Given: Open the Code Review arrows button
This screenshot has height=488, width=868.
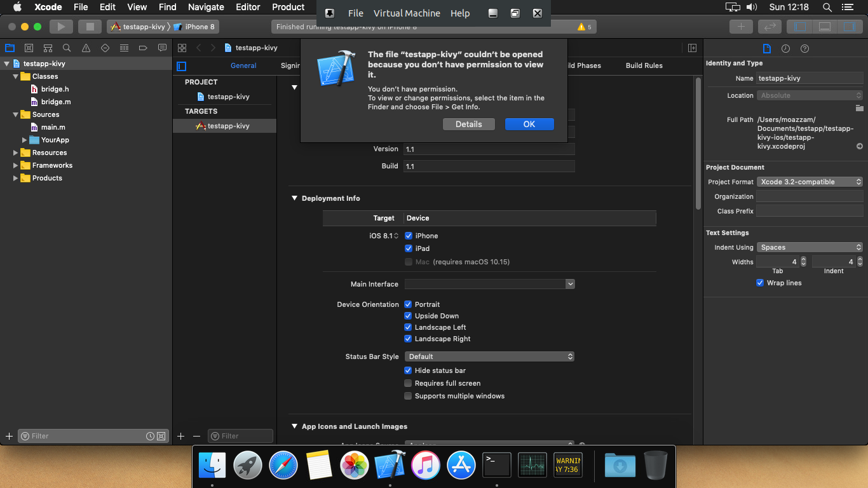Looking at the screenshot, I should (770, 27).
